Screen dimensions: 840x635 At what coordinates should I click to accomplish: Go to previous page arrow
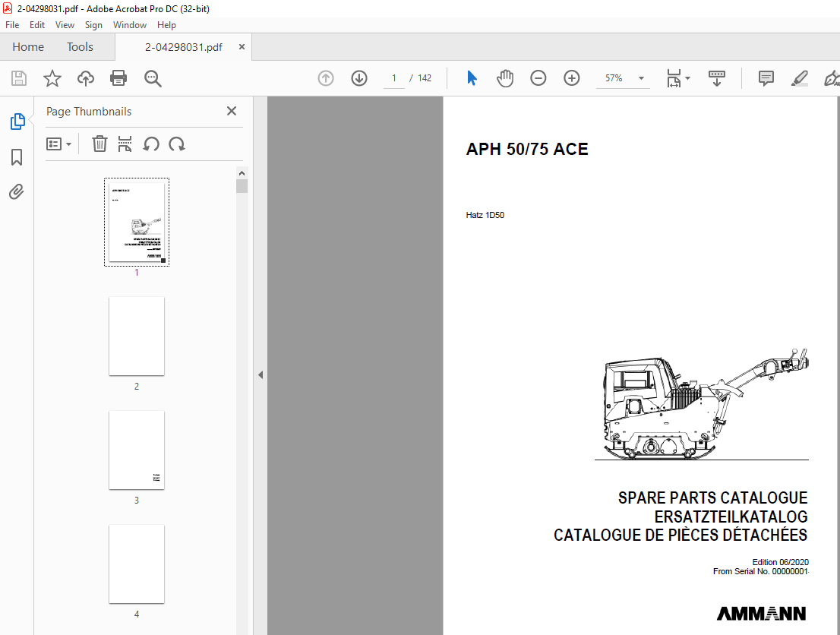(x=326, y=78)
